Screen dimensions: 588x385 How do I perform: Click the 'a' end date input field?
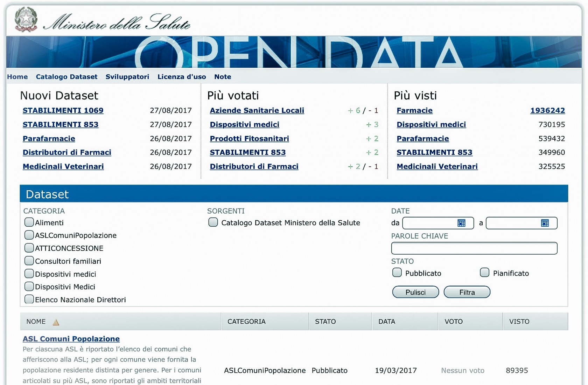(x=521, y=223)
